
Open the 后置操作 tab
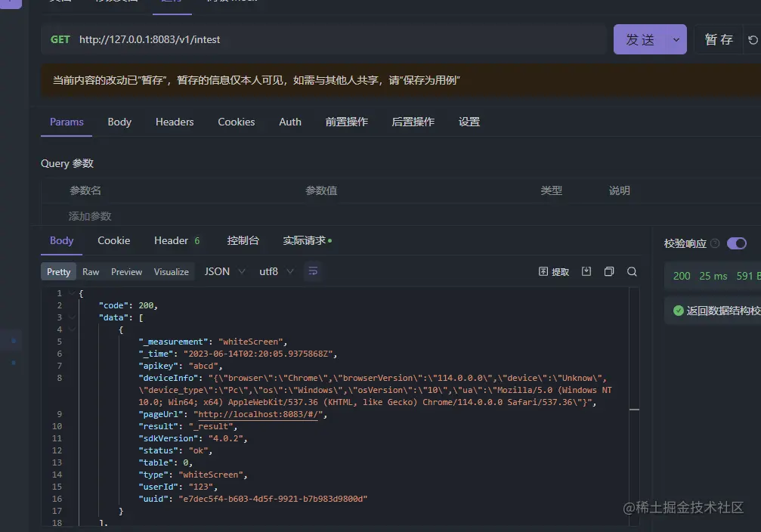pyautogui.click(x=413, y=122)
